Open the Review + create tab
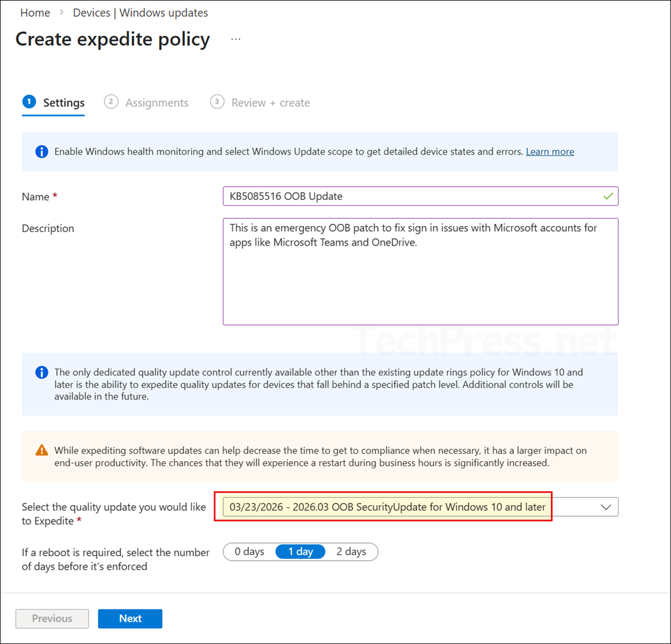Image resolution: width=671 pixels, height=644 pixels. pyautogui.click(x=271, y=102)
